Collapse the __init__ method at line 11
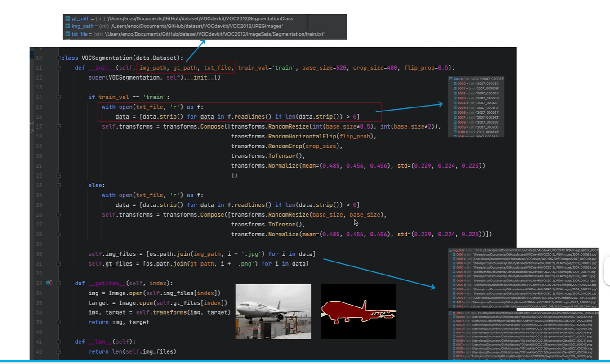The width and height of the screenshot is (610, 364). click(58, 68)
